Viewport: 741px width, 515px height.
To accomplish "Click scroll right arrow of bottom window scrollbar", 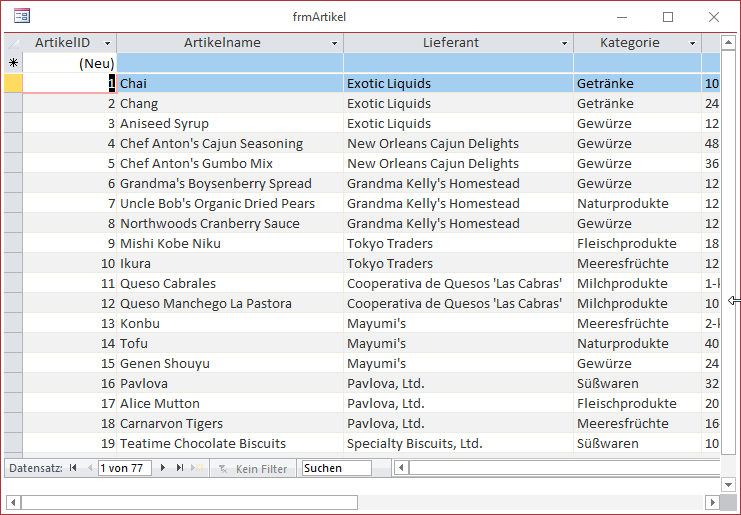I will pos(712,502).
